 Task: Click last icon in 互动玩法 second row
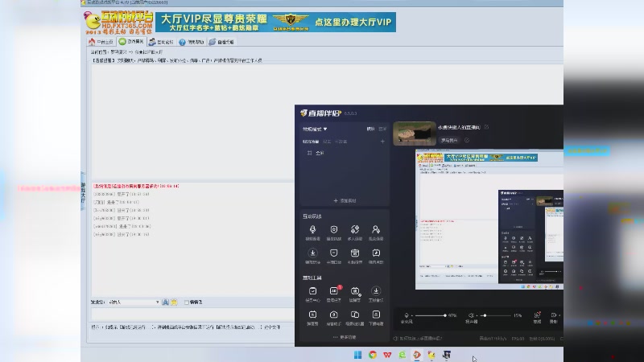point(376,253)
